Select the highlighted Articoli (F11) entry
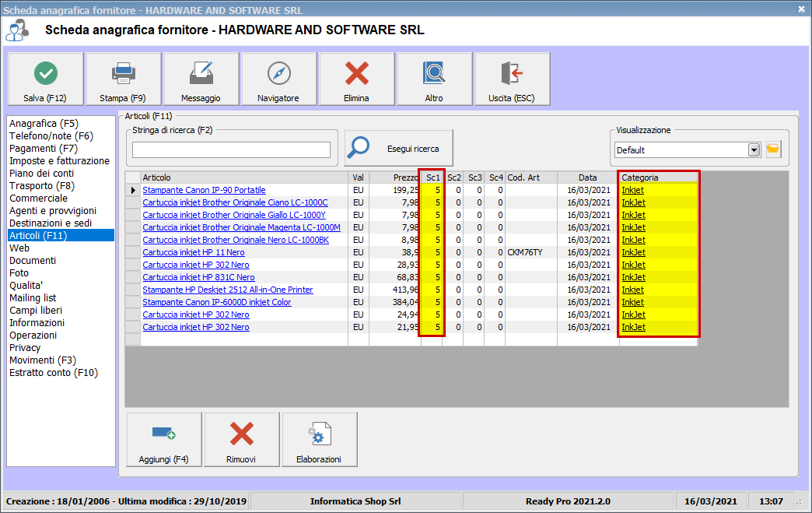Viewport: 812px width, 513px height. point(61,235)
